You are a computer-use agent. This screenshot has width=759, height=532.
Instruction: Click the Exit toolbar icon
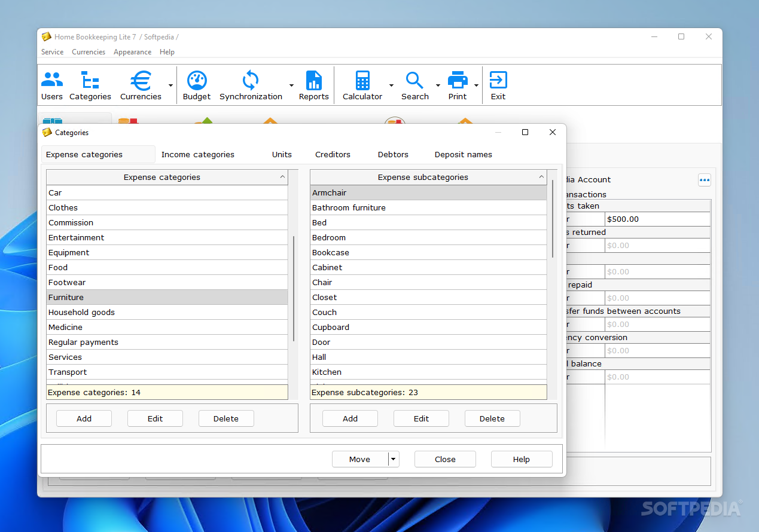coord(498,85)
